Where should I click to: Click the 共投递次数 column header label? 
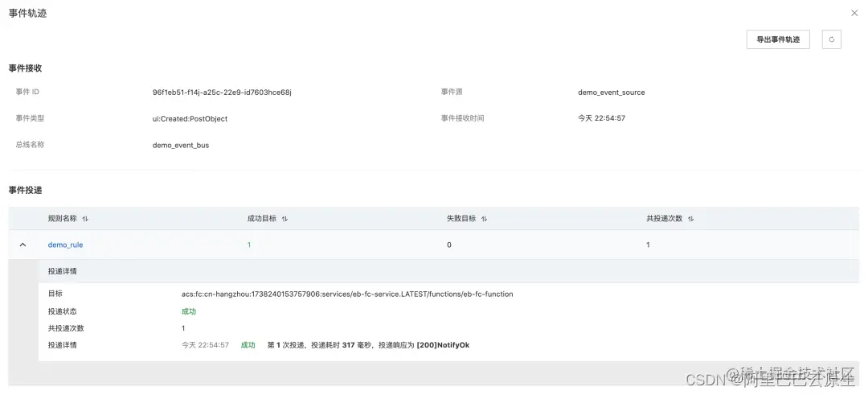pos(665,218)
